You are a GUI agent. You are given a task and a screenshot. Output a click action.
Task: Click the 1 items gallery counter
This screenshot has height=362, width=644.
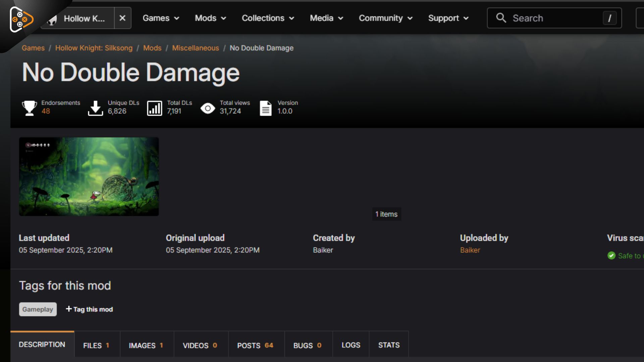(x=386, y=214)
